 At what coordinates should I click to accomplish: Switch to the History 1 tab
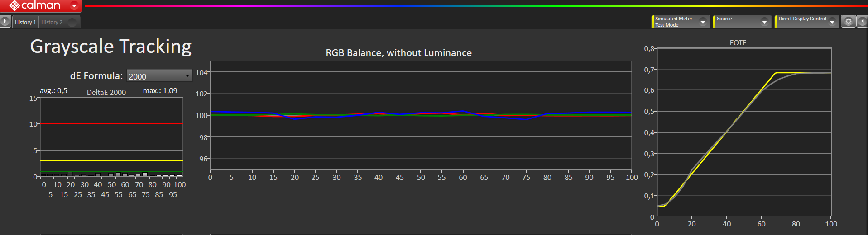(x=25, y=22)
